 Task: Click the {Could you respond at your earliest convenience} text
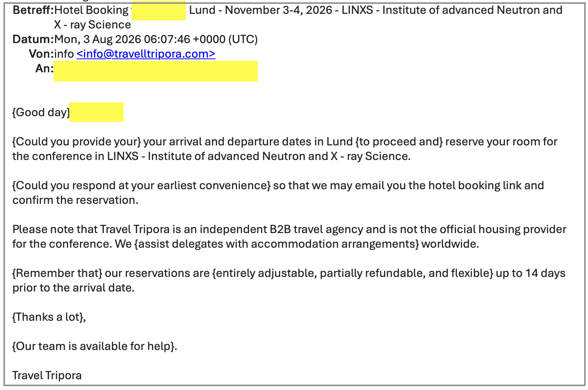[x=142, y=185]
